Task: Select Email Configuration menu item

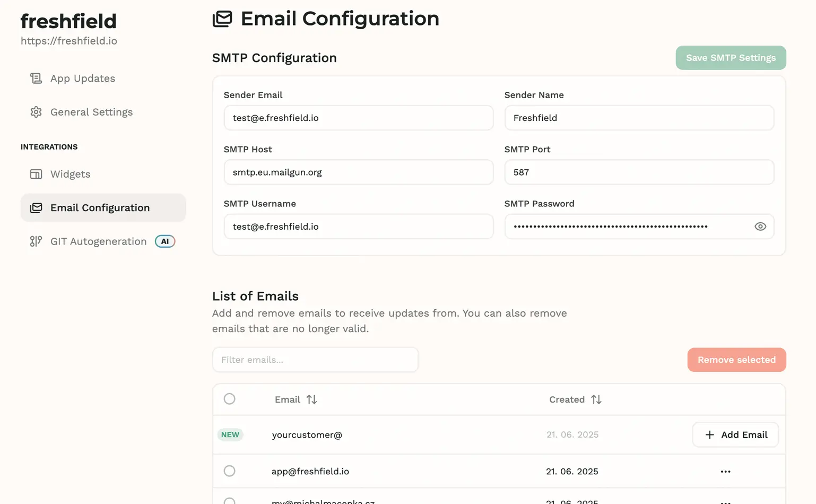Action: (103, 208)
